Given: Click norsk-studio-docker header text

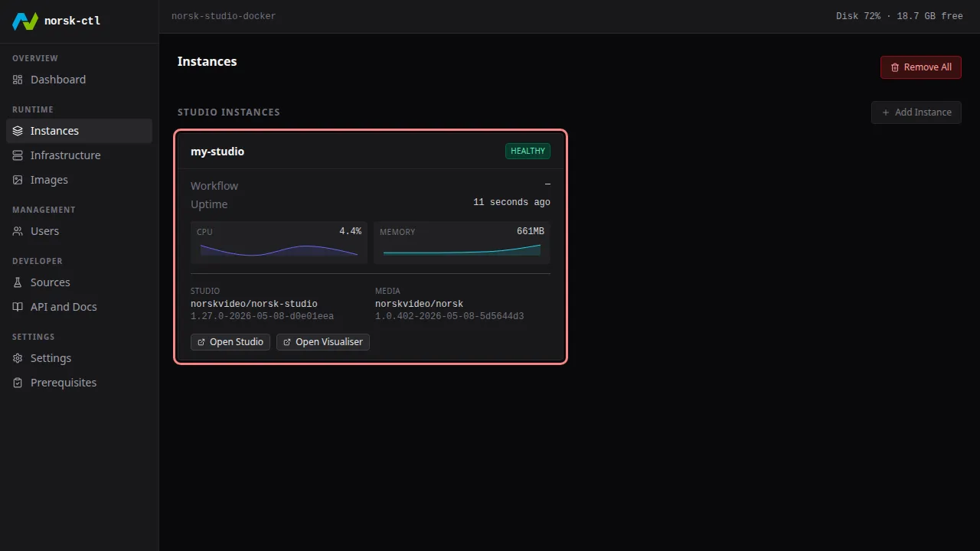Looking at the screenshot, I should (224, 16).
